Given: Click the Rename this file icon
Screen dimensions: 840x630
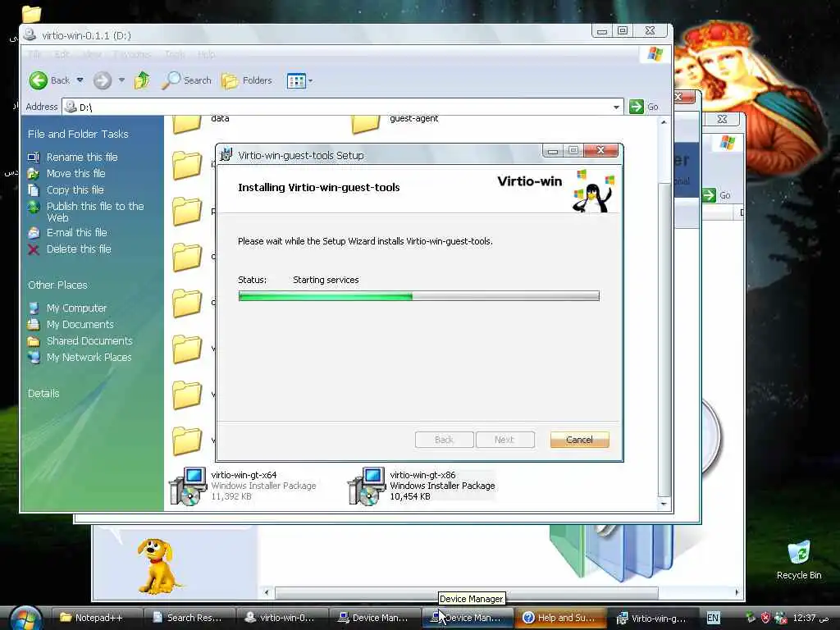Looking at the screenshot, I should click(34, 157).
